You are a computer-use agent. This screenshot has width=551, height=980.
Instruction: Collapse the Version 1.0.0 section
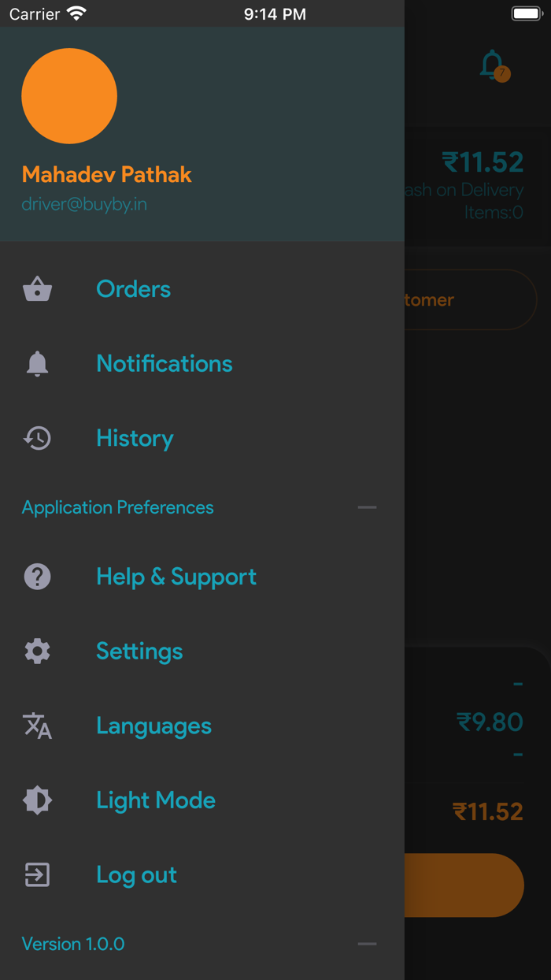pos(367,944)
